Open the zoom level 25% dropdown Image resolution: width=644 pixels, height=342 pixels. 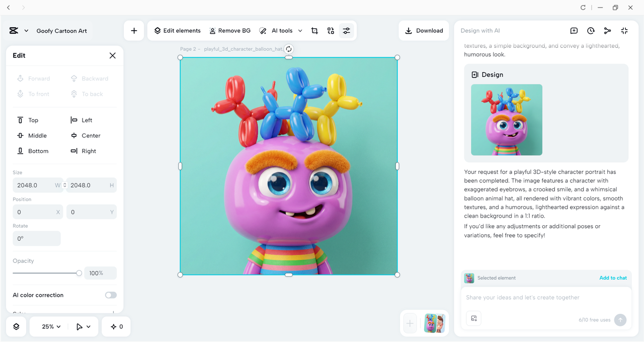(x=49, y=326)
